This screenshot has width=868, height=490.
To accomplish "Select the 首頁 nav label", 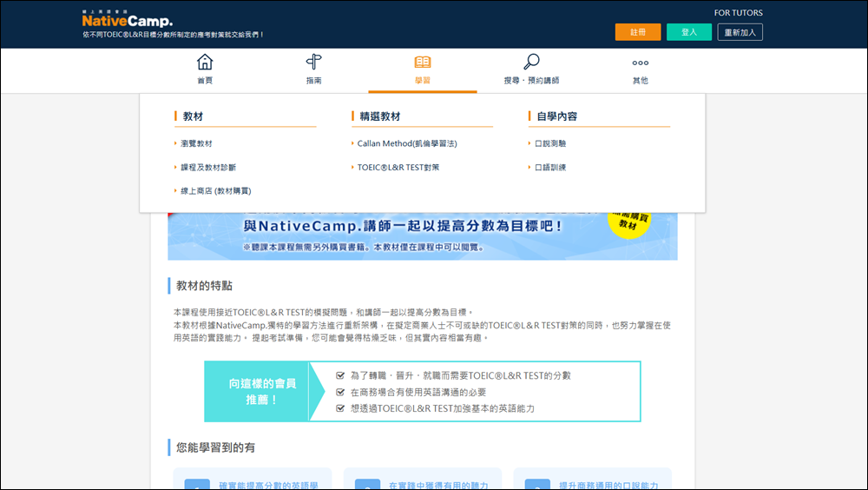I will pos(205,81).
